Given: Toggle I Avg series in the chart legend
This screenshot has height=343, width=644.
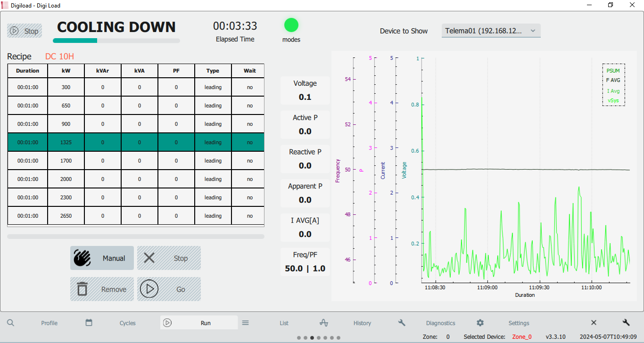Looking at the screenshot, I should 613,91.
